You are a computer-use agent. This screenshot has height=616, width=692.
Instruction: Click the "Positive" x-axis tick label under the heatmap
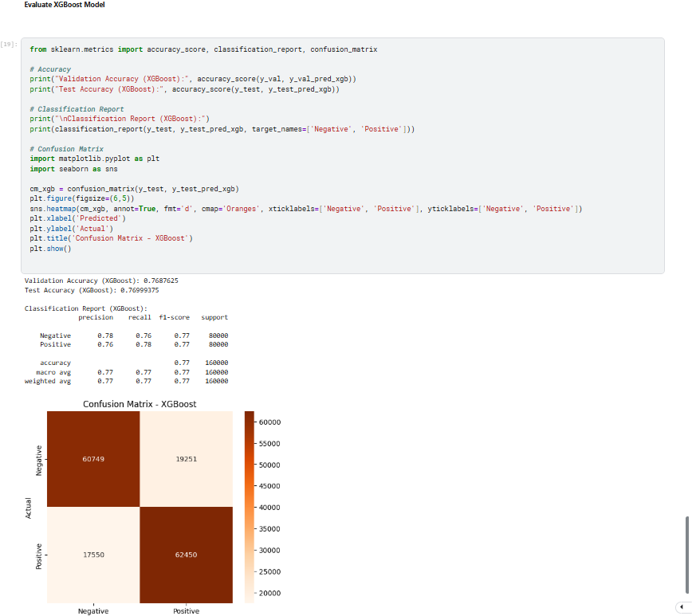[x=187, y=611]
